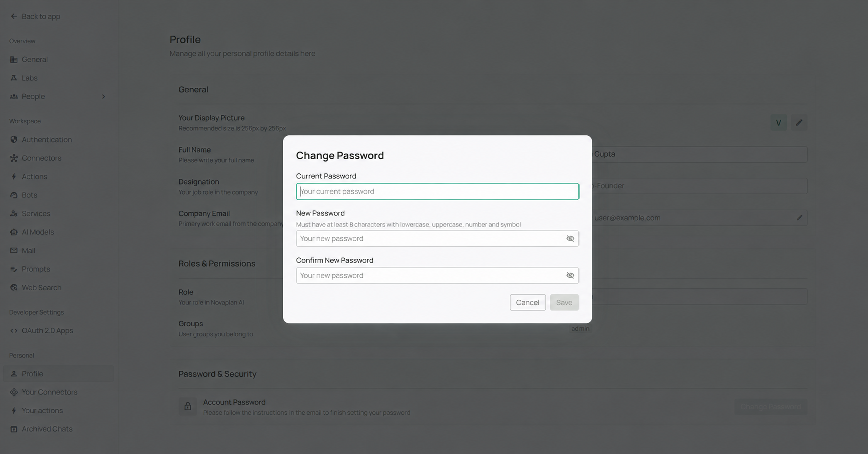Click the password requirements hint text
This screenshot has width=868, height=454.
click(x=408, y=225)
